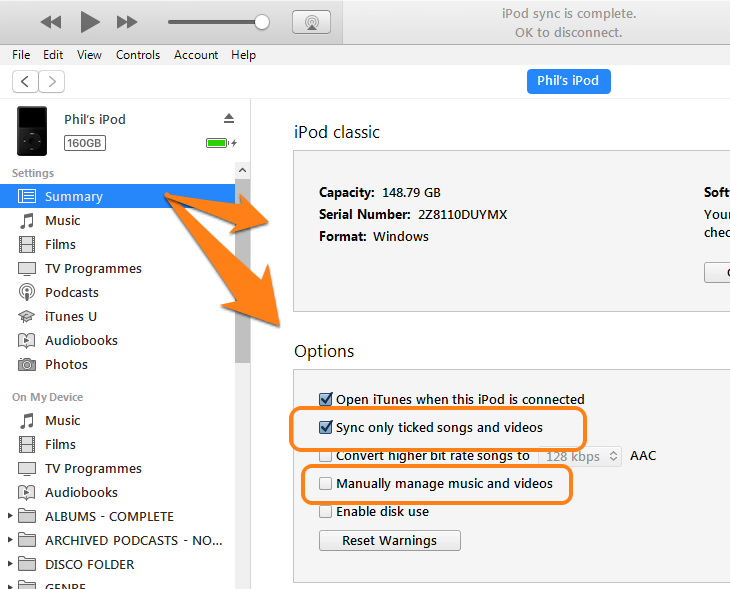Start playback with the play button
Image resolution: width=730 pixels, height=589 pixels.
click(89, 22)
